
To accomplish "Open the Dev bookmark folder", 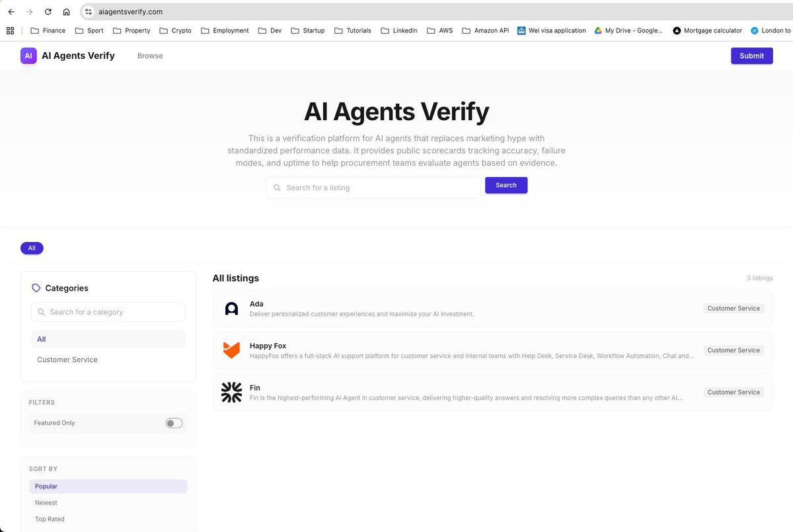I will pyautogui.click(x=270, y=30).
